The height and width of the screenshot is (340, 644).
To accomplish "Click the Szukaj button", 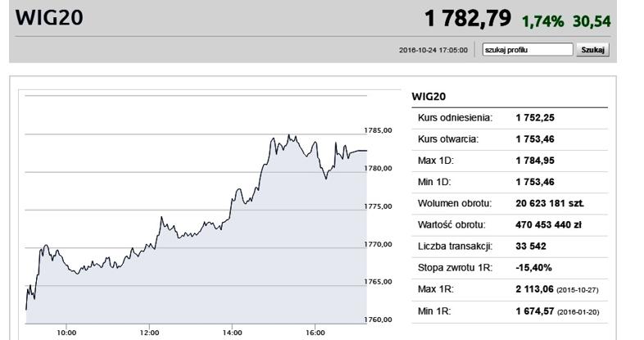I will 592,50.
